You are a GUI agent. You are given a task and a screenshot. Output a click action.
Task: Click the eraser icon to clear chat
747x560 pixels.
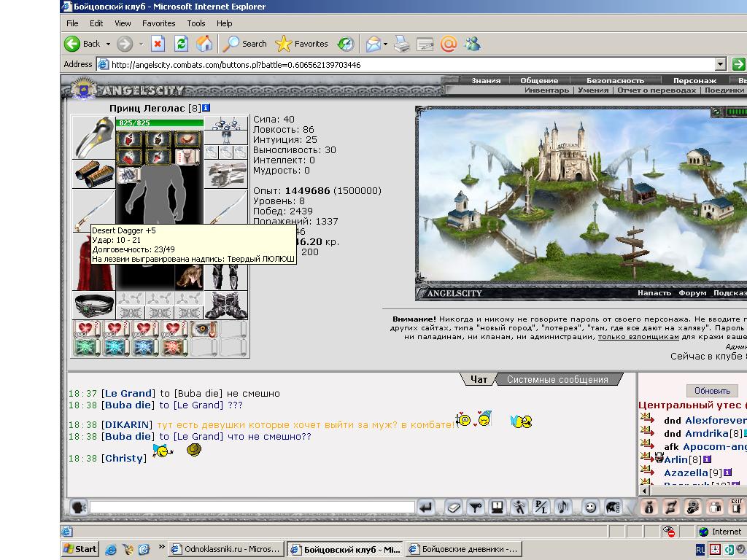[454, 507]
